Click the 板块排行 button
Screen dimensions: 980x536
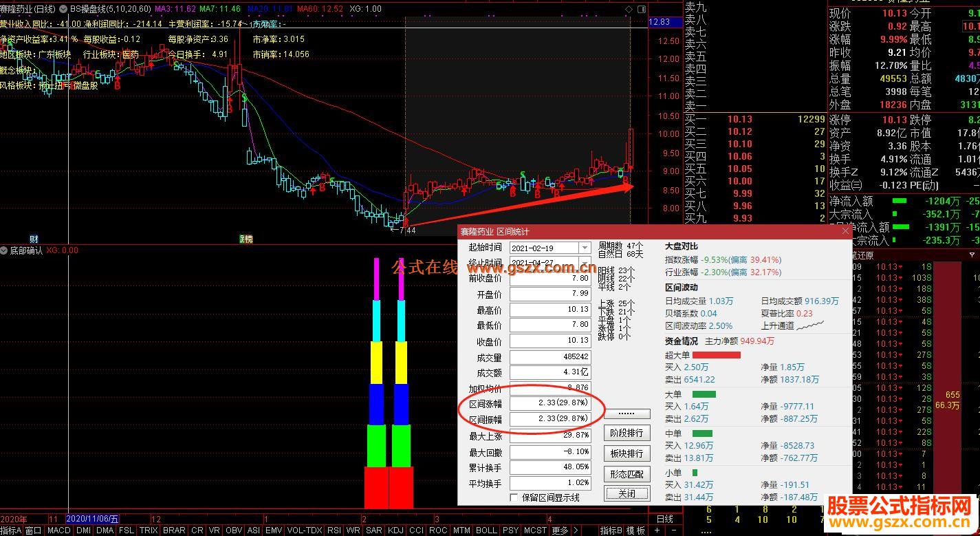pyautogui.click(x=627, y=453)
